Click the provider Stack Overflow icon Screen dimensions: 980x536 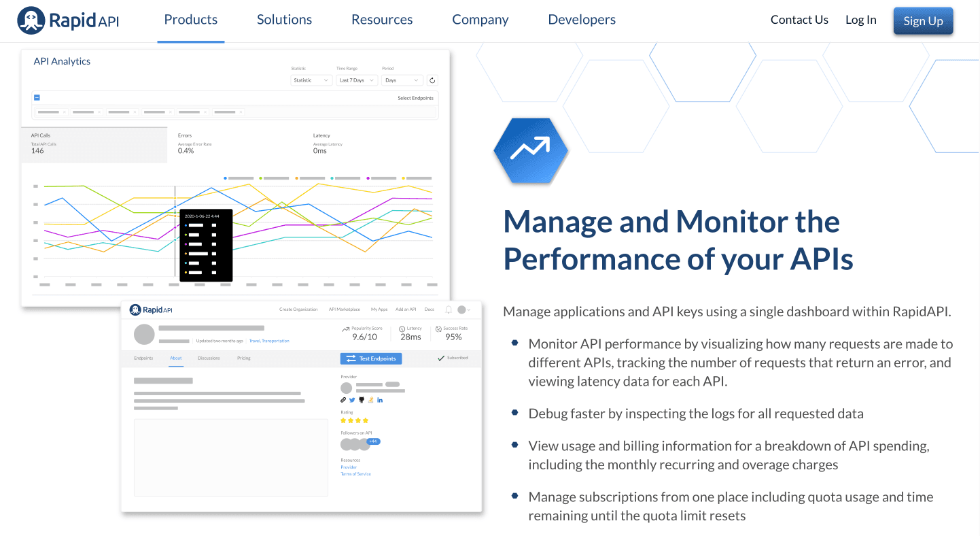tap(370, 400)
